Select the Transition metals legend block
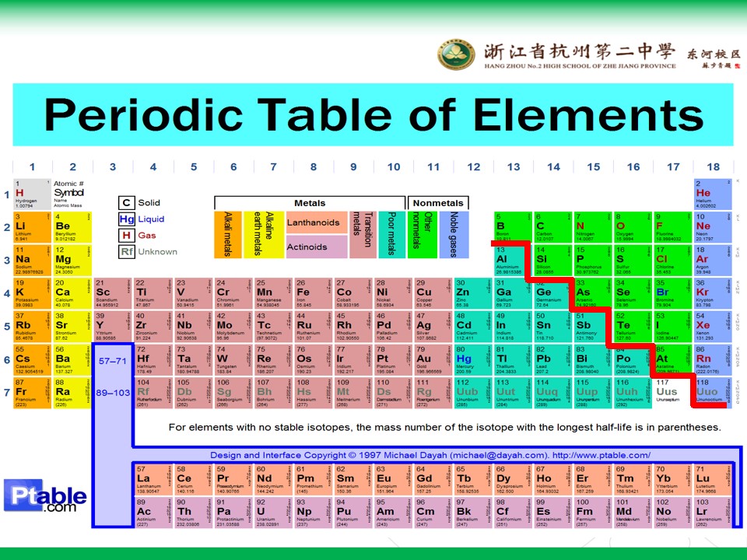Viewport: 747px width, 560px height. [363, 235]
